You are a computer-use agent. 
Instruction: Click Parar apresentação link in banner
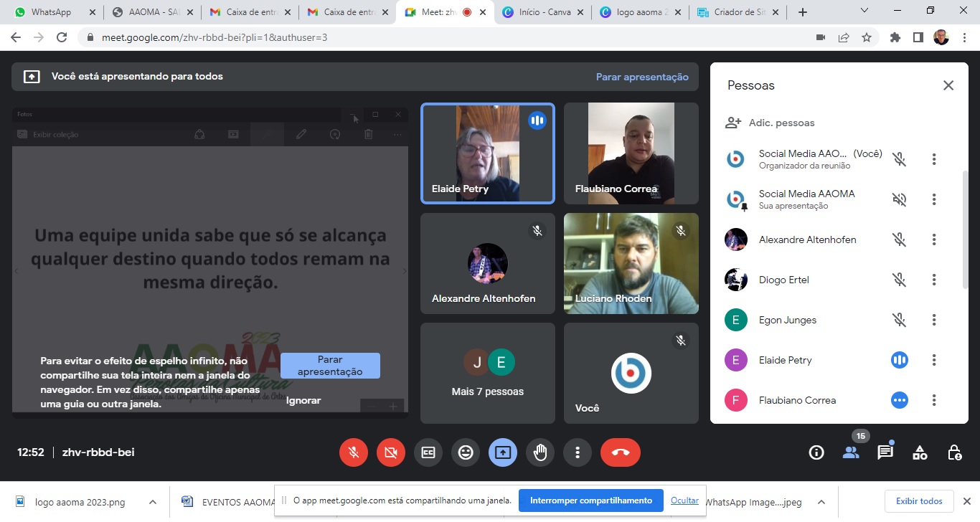[642, 77]
